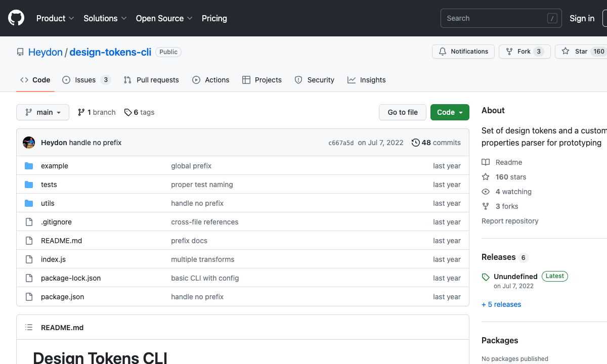
Task: Expand the Product menu
Action: (55, 18)
